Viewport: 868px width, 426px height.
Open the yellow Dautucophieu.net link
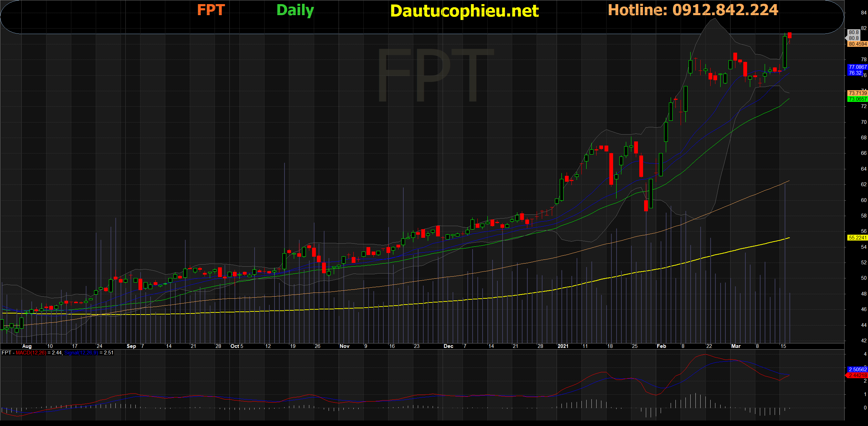pyautogui.click(x=464, y=11)
